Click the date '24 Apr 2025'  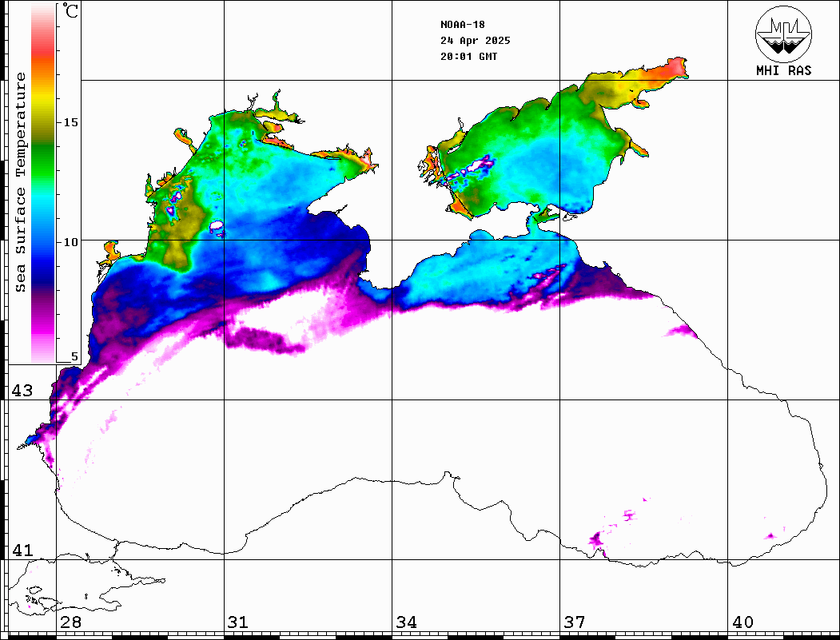476,41
